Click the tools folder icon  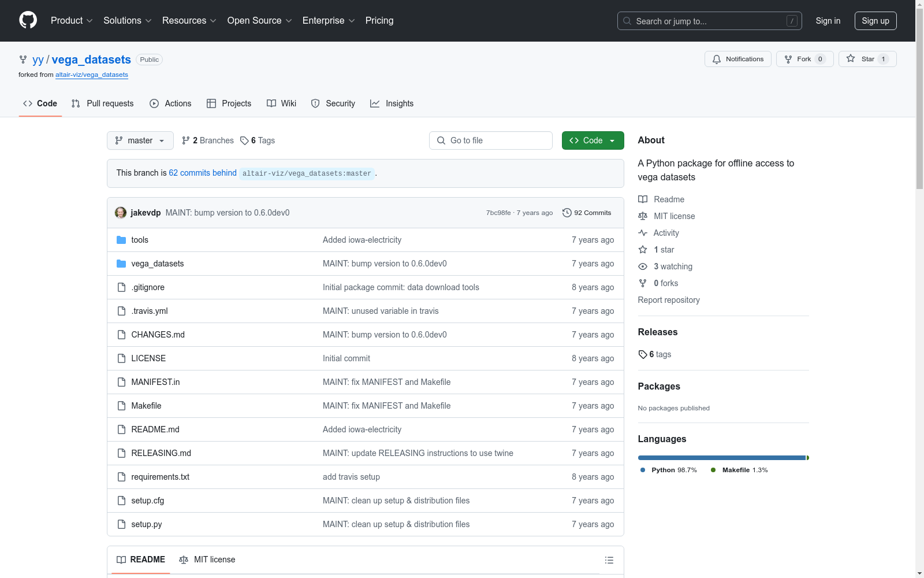[121, 240]
